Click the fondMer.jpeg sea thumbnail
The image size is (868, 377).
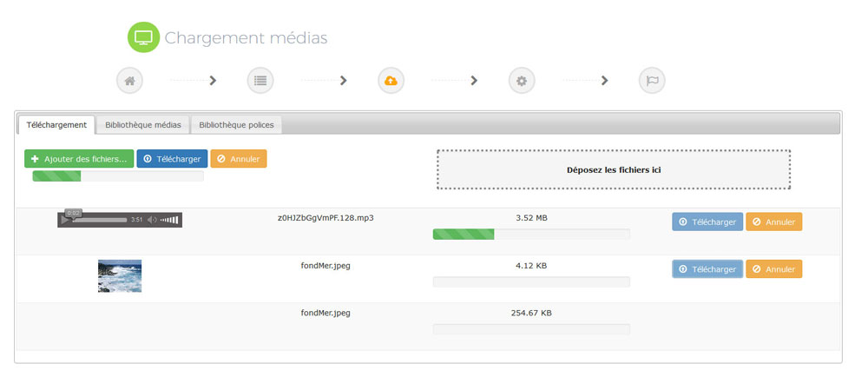[120, 275]
